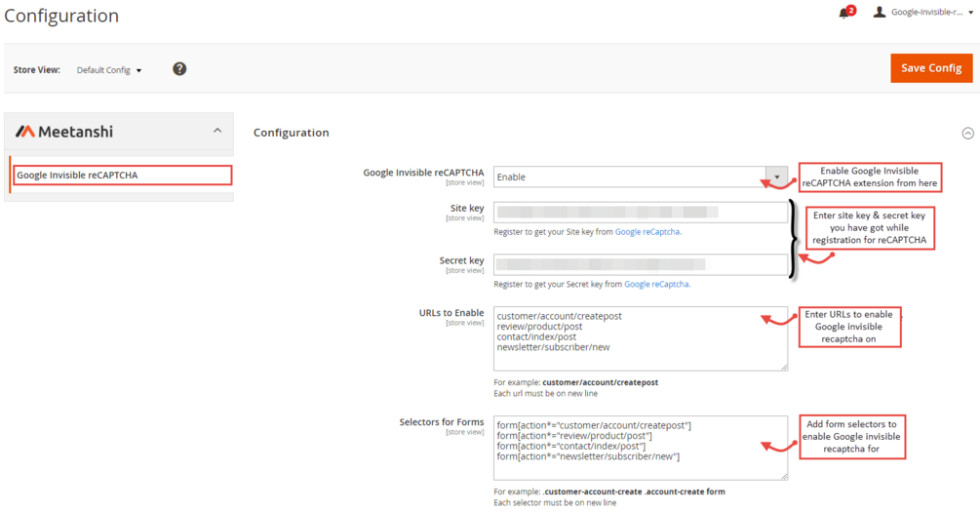Viewport: 980px width, 512px height.
Task: Click the Configuration section heading
Action: pos(292,133)
